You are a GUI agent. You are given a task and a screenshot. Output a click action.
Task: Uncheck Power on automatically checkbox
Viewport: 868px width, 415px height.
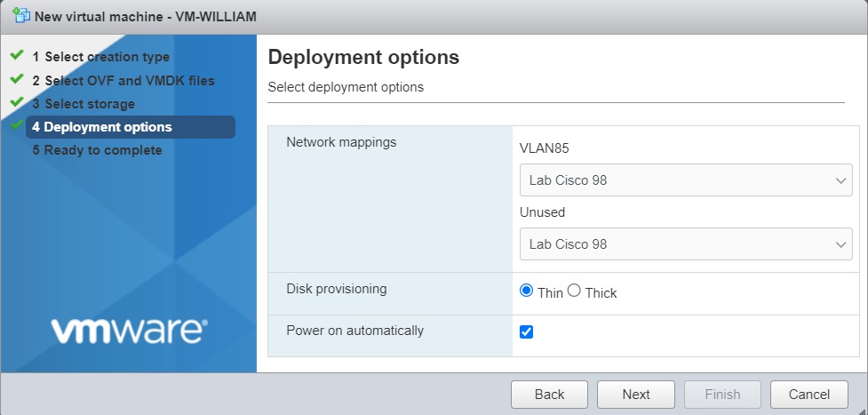[x=526, y=331]
